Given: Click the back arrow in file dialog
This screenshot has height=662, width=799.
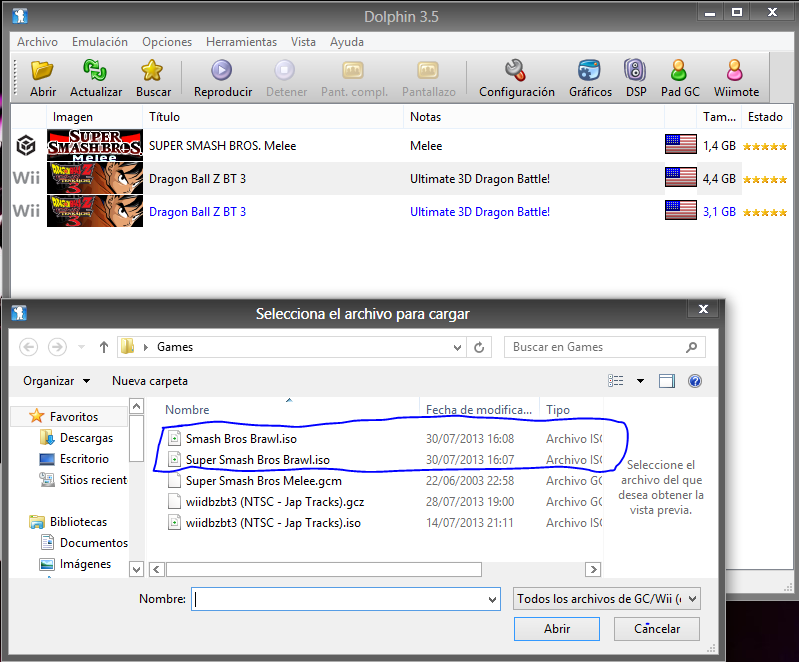Looking at the screenshot, I should [29, 347].
